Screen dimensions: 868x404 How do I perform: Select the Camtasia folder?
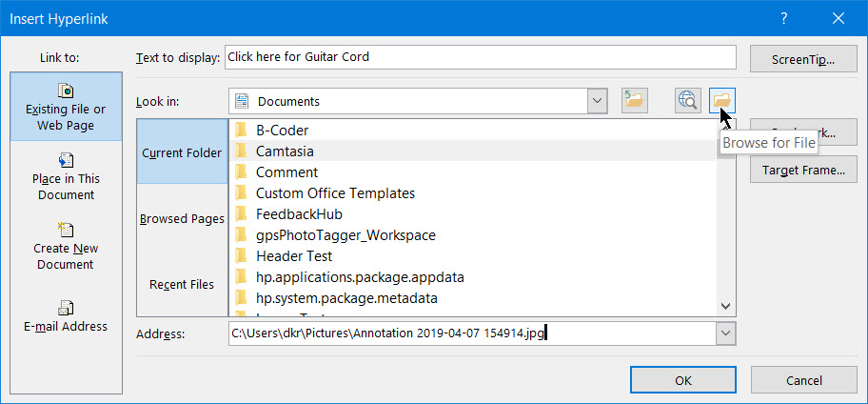pyautogui.click(x=473, y=151)
